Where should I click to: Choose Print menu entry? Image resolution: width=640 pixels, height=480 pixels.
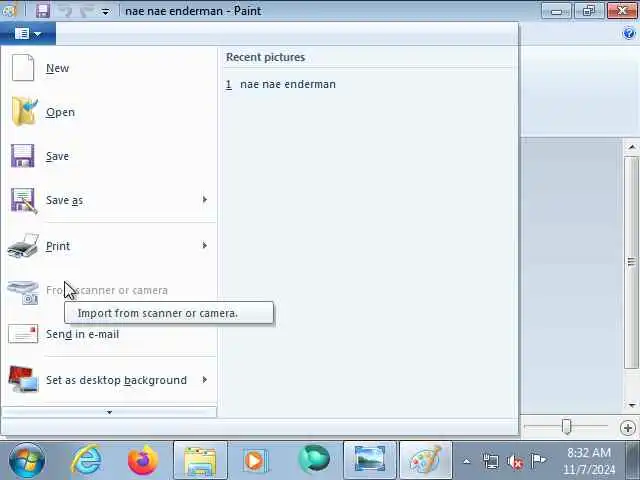click(109, 246)
